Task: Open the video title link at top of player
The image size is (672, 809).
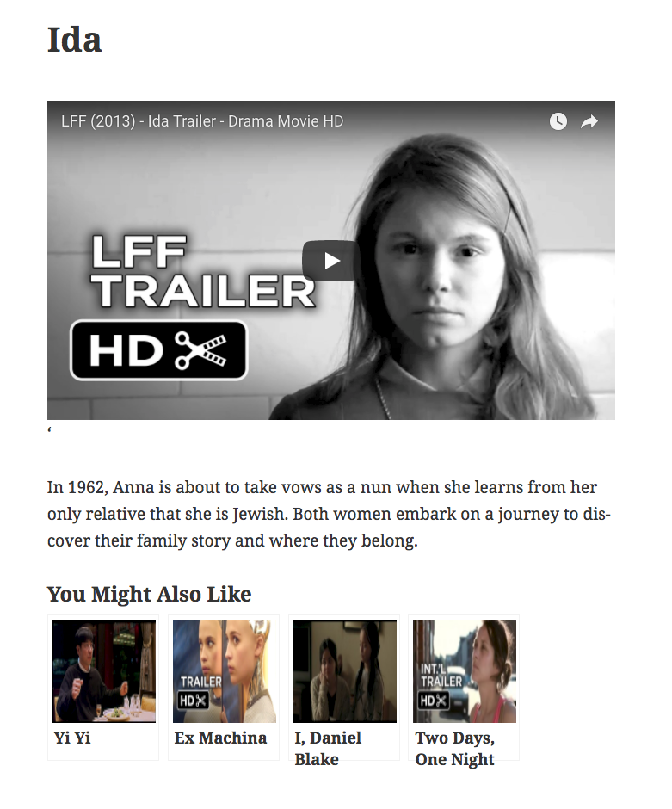Action: tap(202, 121)
